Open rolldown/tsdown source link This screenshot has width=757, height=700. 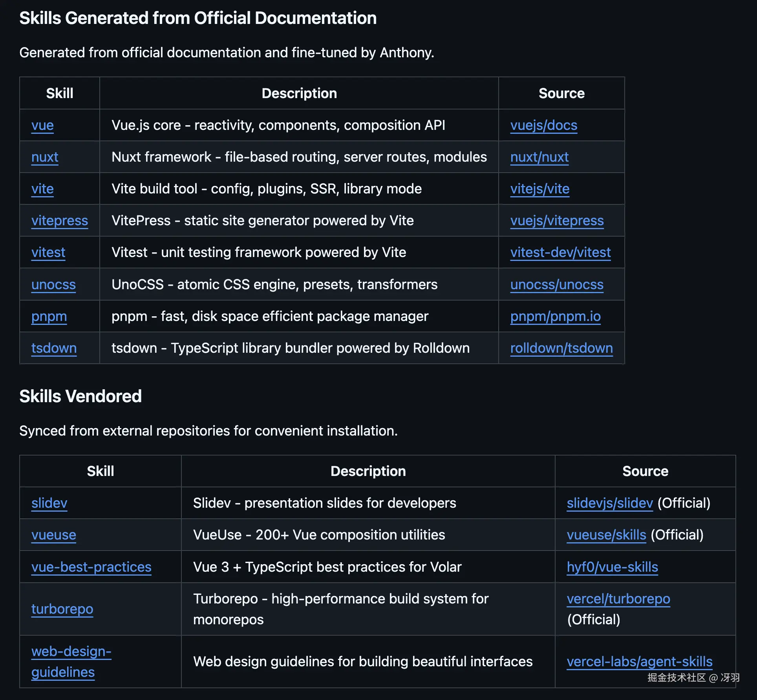tap(561, 348)
